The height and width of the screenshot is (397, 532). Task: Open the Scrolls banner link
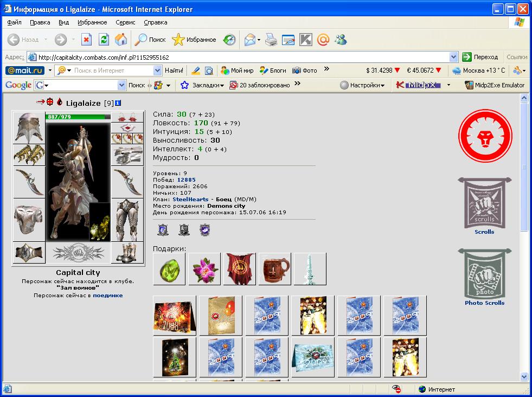[484, 206]
